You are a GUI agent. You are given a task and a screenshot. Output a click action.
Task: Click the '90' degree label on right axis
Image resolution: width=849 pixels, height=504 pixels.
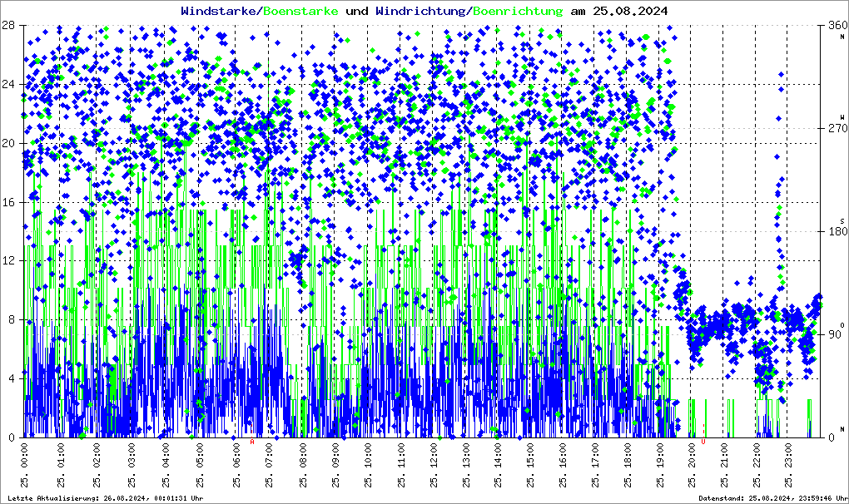pos(835,334)
